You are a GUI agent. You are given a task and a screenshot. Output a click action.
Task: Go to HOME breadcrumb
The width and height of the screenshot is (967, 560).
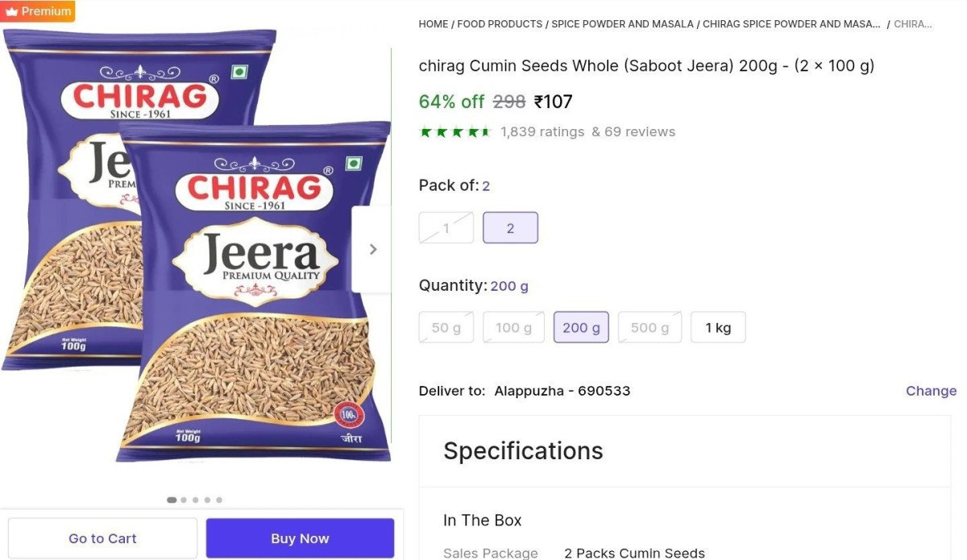[434, 24]
